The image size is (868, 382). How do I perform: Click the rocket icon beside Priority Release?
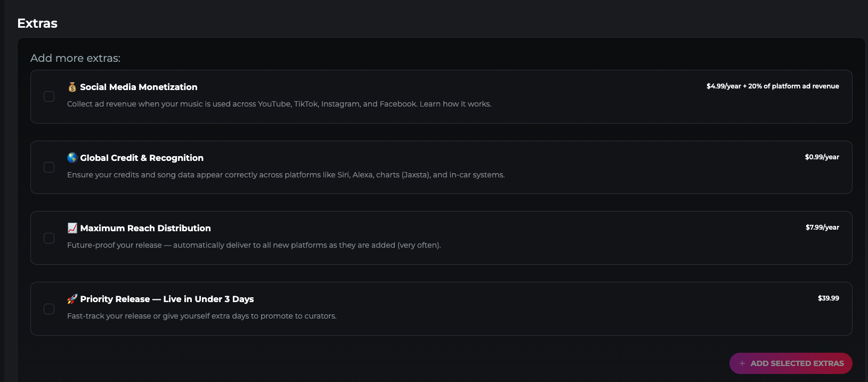point(72,299)
